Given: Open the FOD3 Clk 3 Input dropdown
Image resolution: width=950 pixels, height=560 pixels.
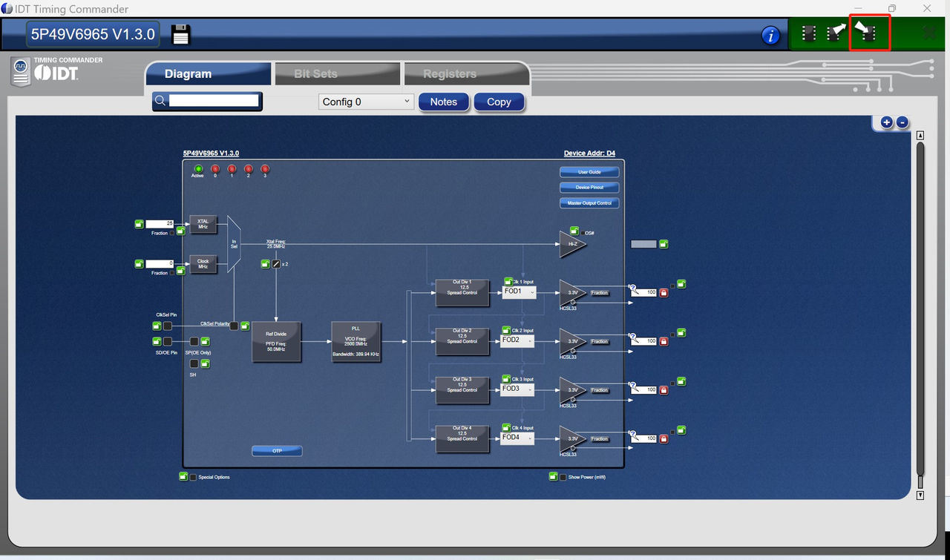Looking at the screenshot, I should coord(518,389).
